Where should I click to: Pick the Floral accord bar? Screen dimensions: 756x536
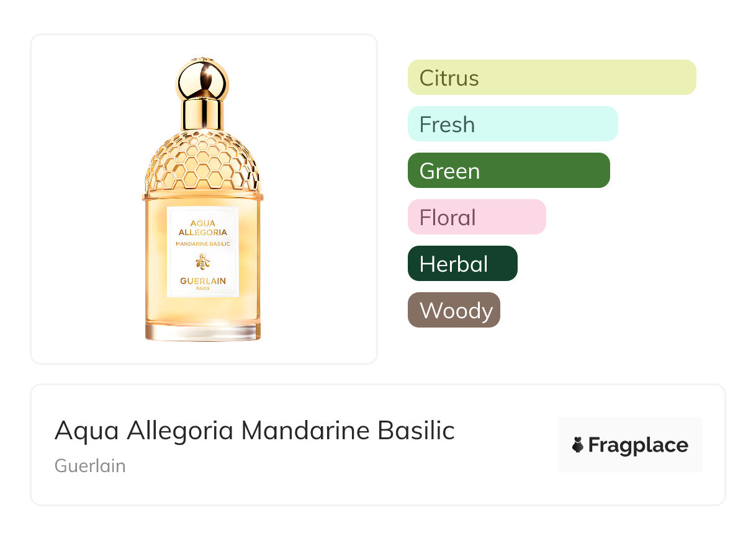tap(477, 217)
